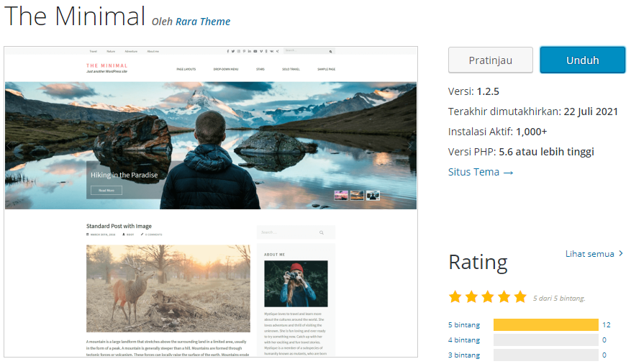The image size is (631, 364).
Task: Select the first slider thumbnail with sunset
Action: point(341,196)
